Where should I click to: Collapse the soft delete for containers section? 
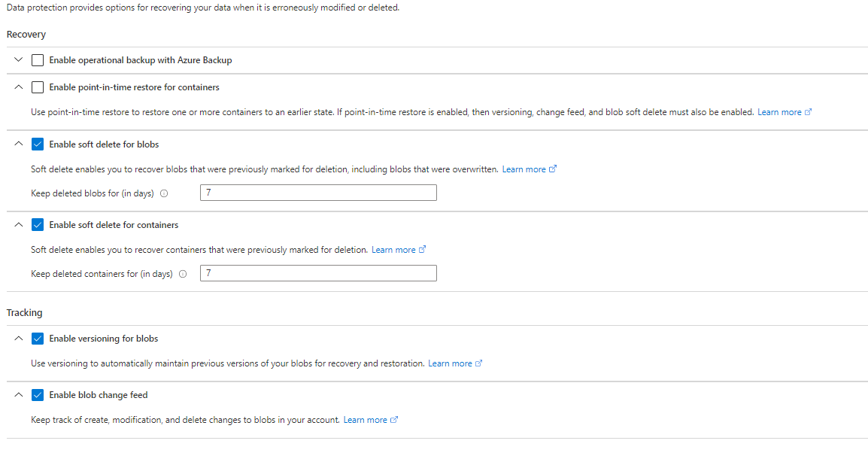coord(18,224)
